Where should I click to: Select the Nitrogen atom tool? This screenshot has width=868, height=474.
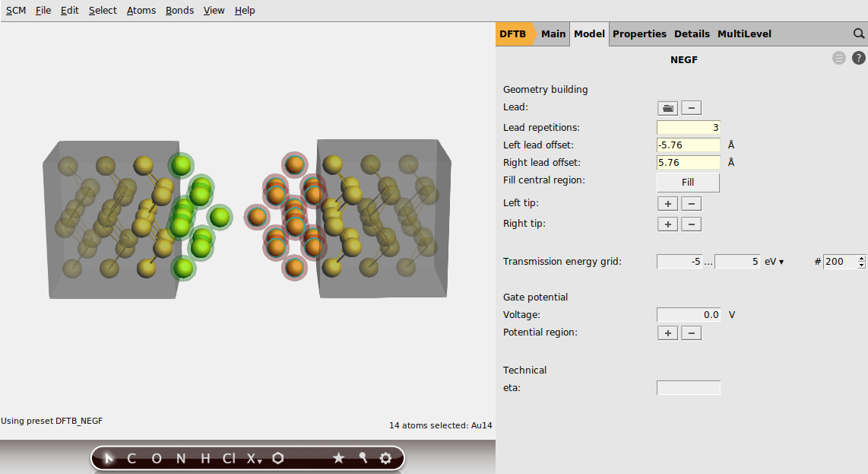tap(180, 458)
